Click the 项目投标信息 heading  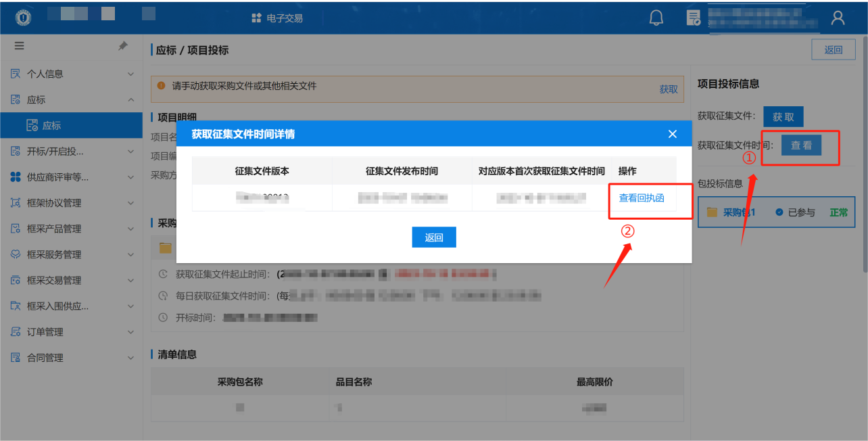(728, 84)
